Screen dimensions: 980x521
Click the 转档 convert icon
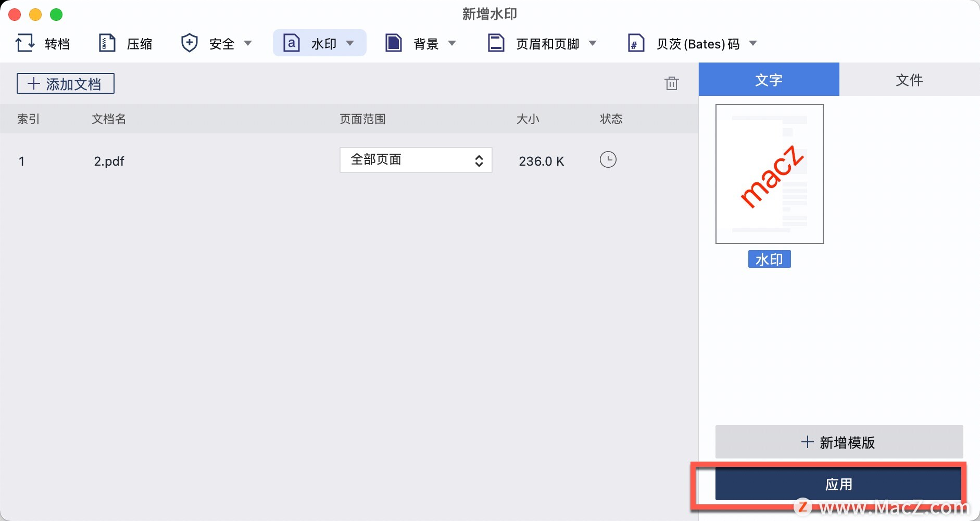tap(25, 43)
